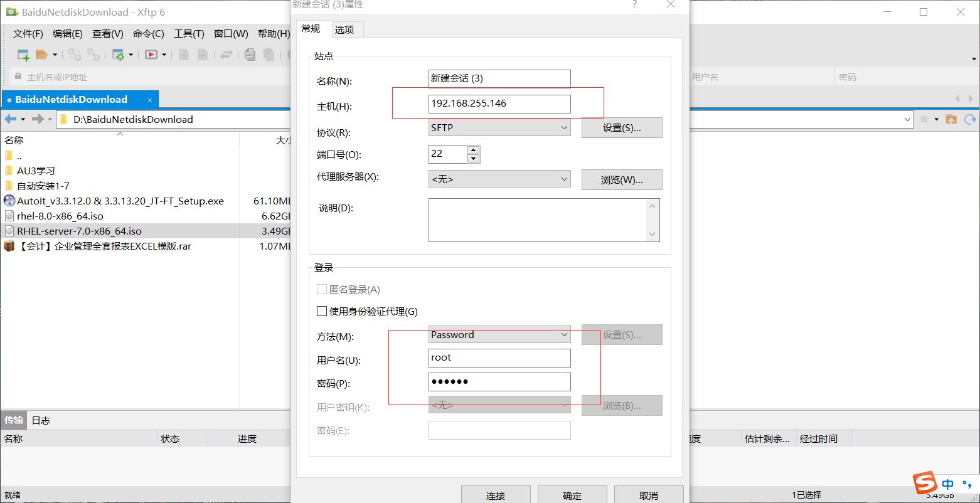
Task: Open the 窗口(W) menu
Action: click(x=231, y=34)
